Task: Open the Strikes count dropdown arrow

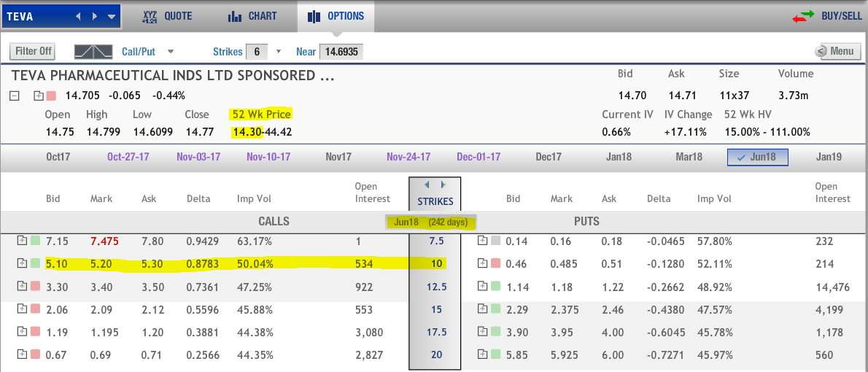Action: click(x=279, y=52)
